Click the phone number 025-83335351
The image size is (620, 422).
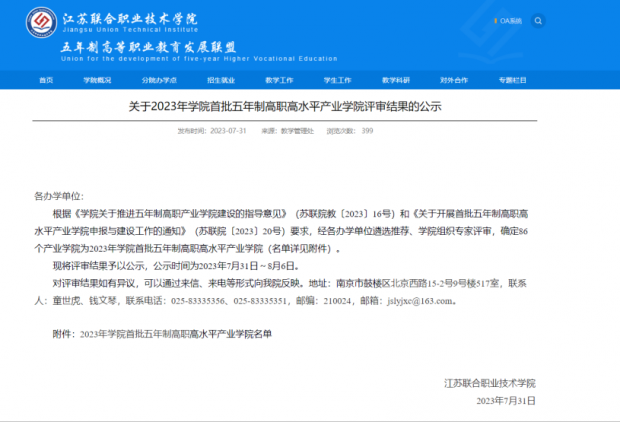click(x=260, y=301)
